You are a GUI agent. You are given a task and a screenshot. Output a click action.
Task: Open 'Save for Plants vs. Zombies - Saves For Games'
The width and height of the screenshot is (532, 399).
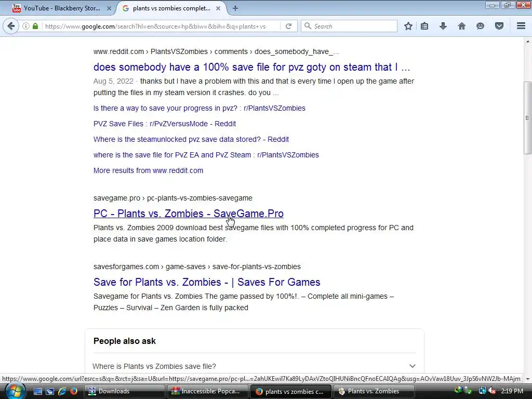207,282
